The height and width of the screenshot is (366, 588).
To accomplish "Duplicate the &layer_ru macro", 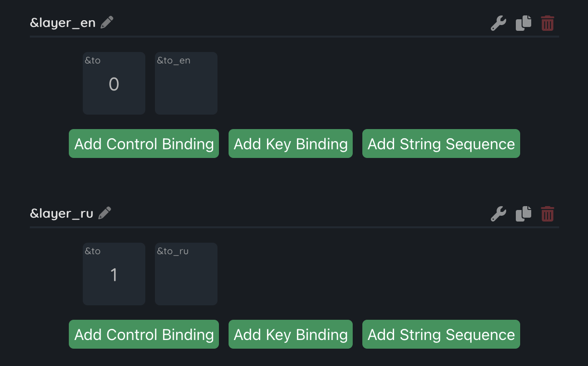I will (524, 214).
